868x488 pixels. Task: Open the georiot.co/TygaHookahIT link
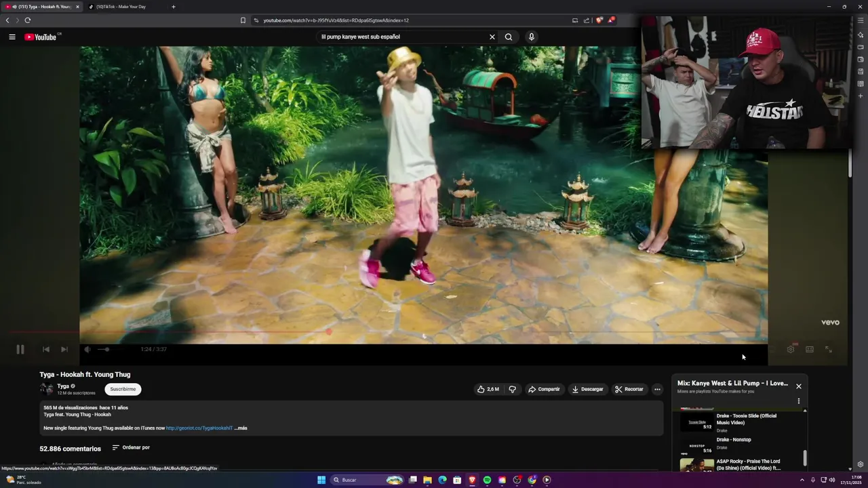pyautogui.click(x=199, y=428)
